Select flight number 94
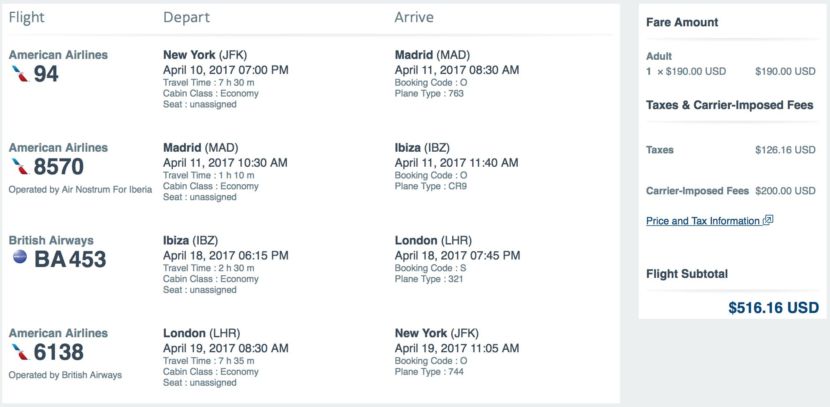Viewport: 830px width, 407px height. [x=46, y=74]
